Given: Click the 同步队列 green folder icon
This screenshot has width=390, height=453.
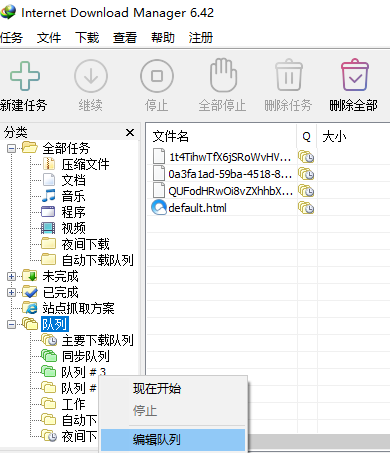Looking at the screenshot, I should (49, 356).
